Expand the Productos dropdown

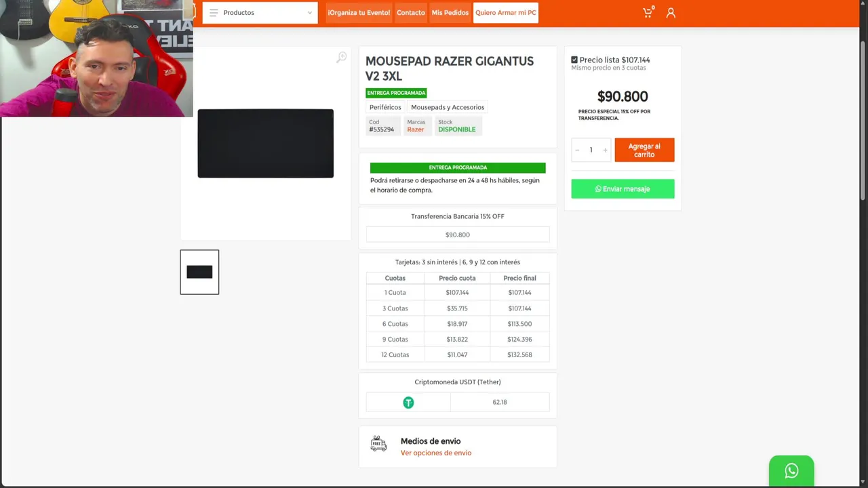point(260,13)
